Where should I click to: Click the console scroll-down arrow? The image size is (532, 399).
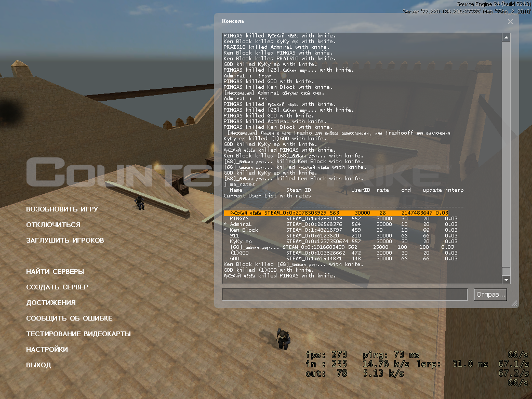(x=506, y=280)
